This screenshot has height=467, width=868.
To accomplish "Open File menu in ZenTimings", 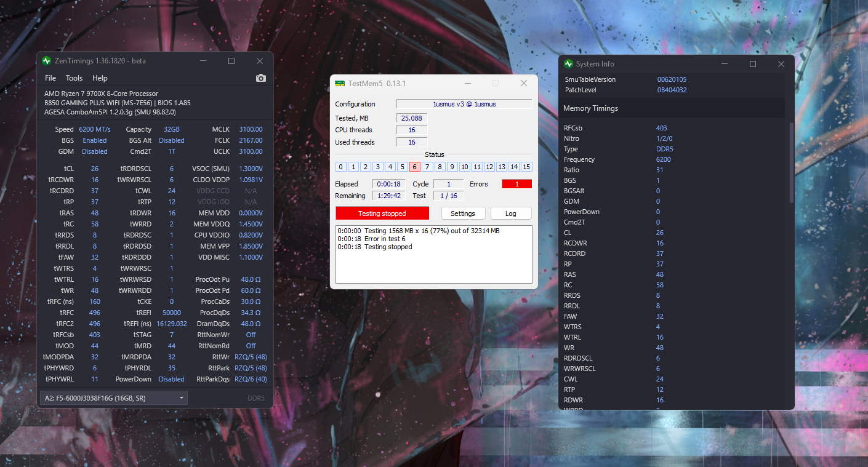I will pos(50,78).
